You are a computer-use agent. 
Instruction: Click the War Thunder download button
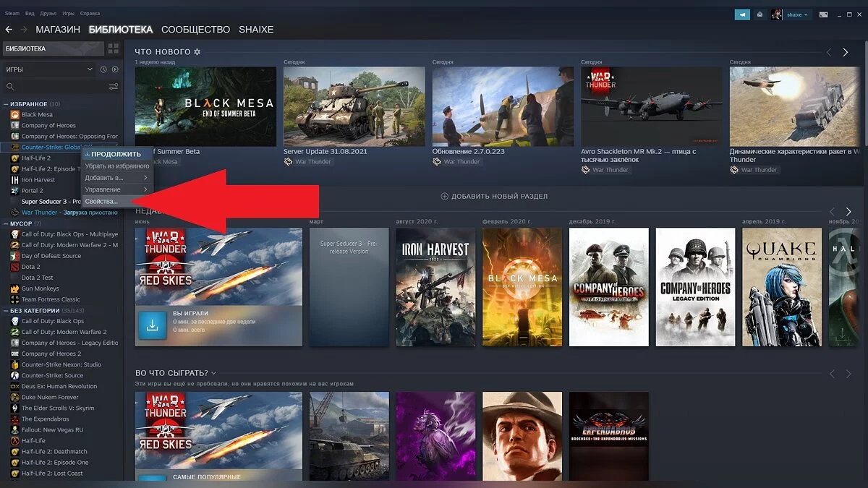pos(153,326)
